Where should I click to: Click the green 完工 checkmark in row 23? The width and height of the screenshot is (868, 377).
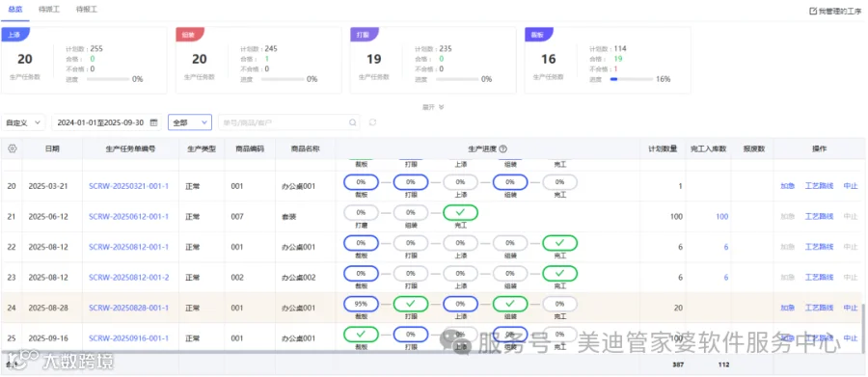(x=559, y=274)
